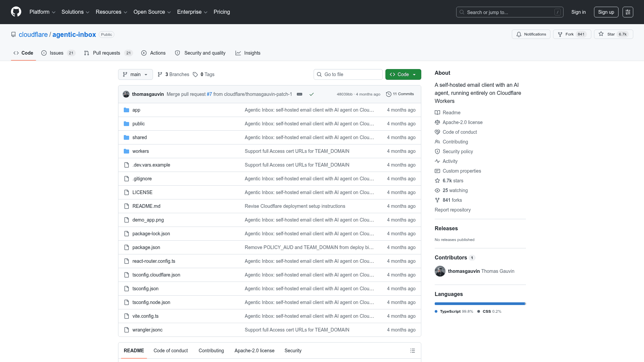Click the Sign up button
Image resolution: width=644 pixels, height=362 pixels.
pos(606,12)
